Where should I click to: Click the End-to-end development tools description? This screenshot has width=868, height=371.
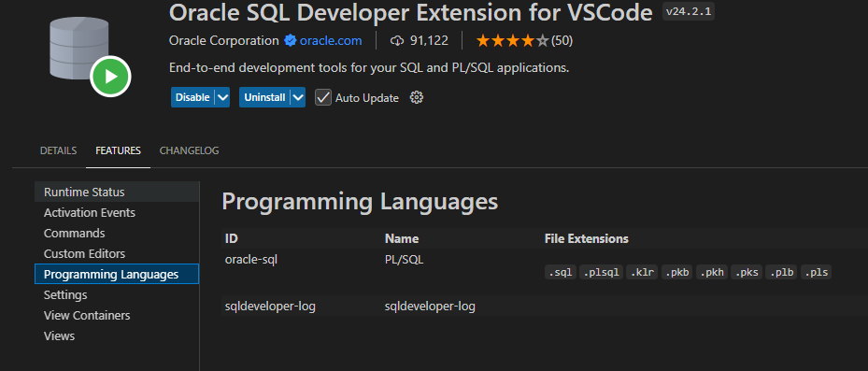click(x=369, y=68)
